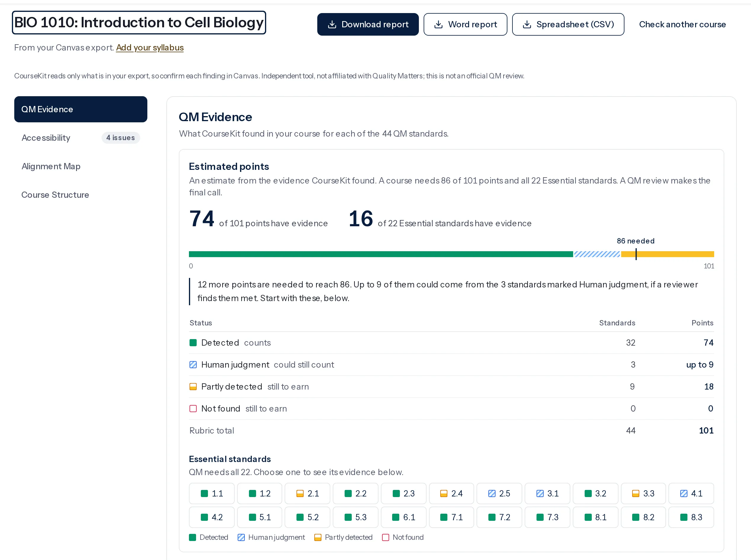Image resolution: width=751 pixels, height=560 pixels.
Task: Show evidence for standard 3.3
Action: tap(643, 493)
